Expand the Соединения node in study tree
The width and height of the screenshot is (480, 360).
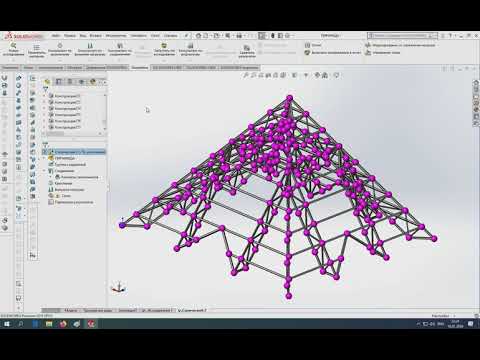45,171
